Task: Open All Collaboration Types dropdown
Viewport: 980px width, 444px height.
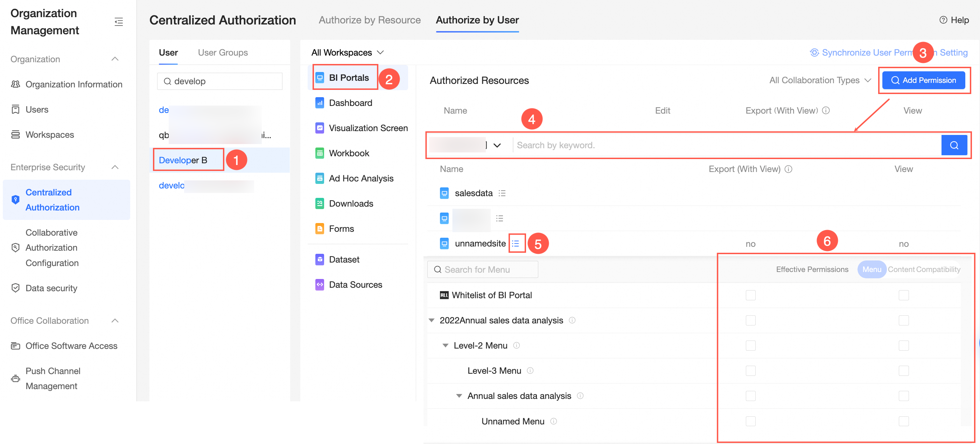Action: [x=819, y=80]
